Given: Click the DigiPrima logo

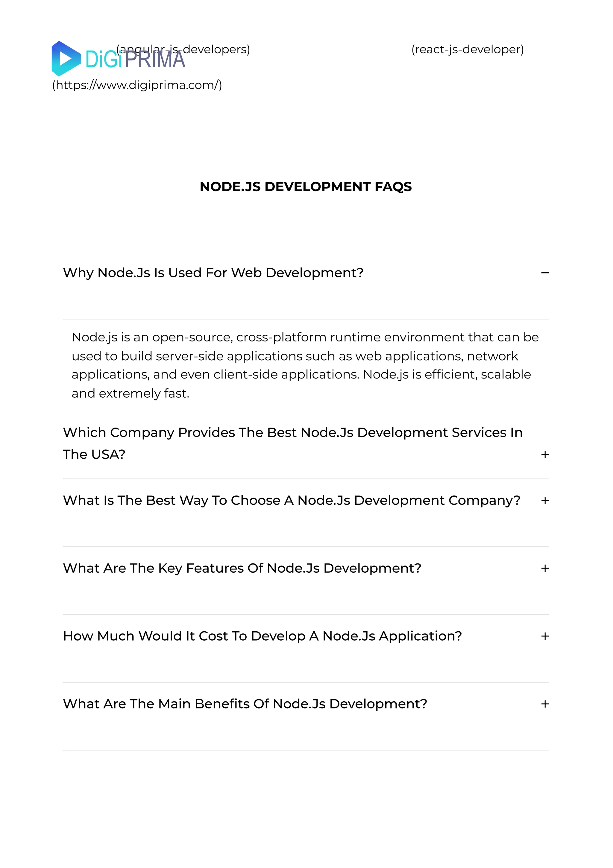Looking at the screenshot, I should [x=118, y=59].
